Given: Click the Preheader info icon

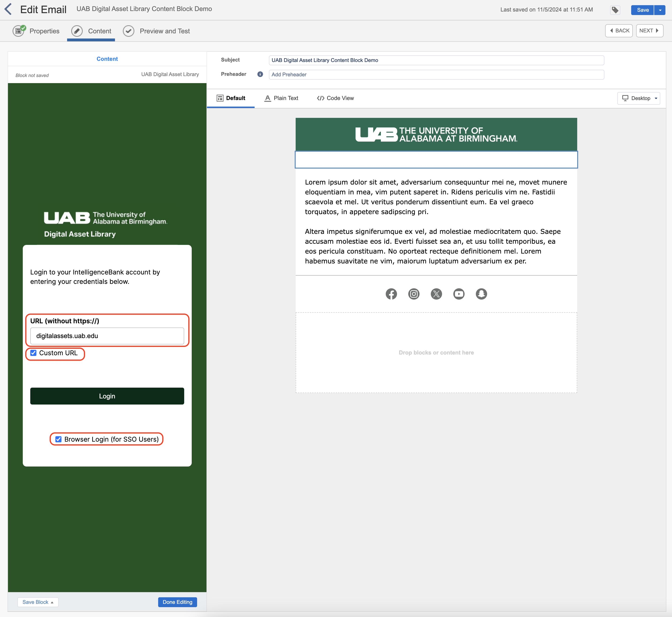Looking at the screenshot, I should [260, 74].
